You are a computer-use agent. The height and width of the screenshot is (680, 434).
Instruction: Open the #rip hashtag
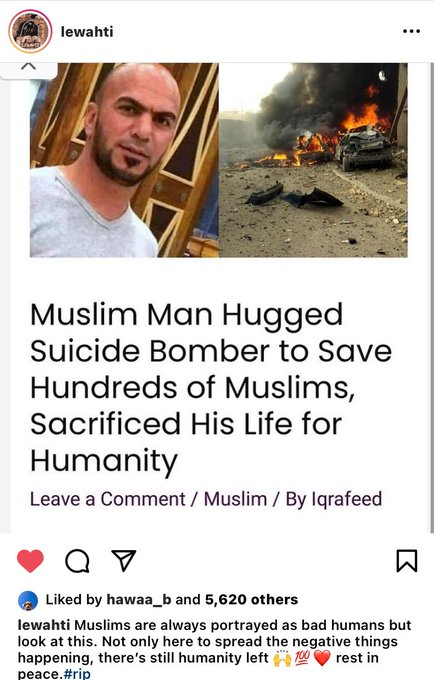[77, 674]
